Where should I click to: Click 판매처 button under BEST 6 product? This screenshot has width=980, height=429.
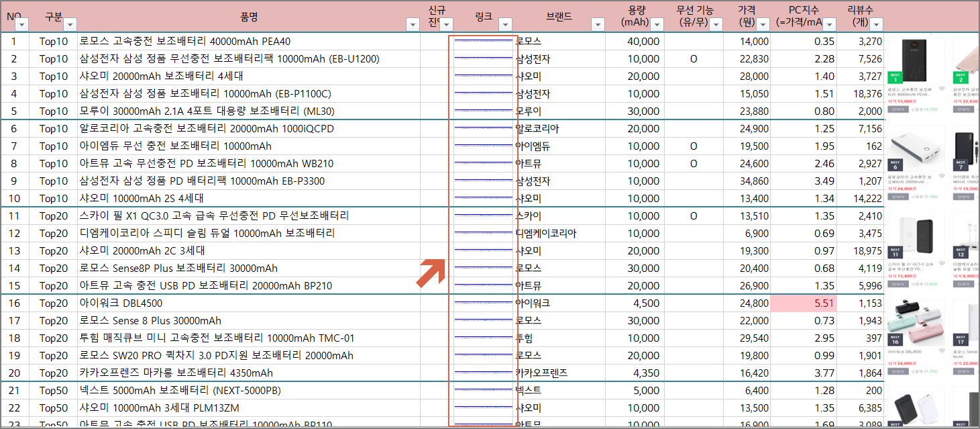click(899, 197)
